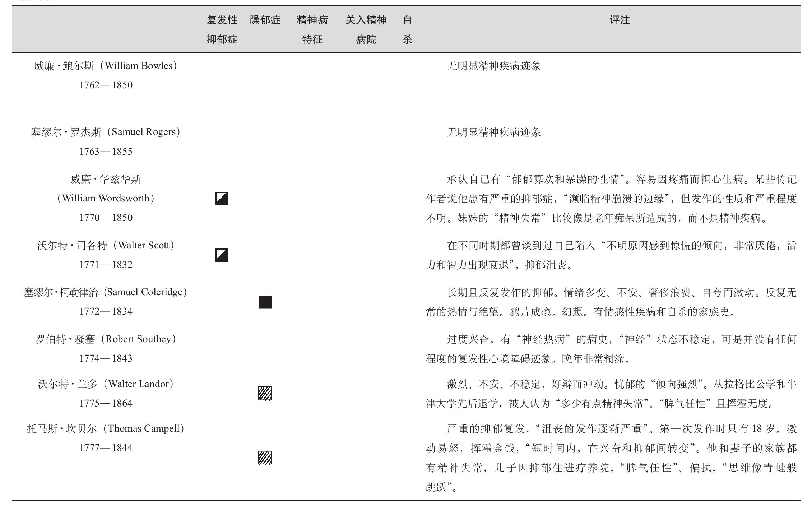
Task: Click the name 托马斯·坎贝尔 (Thomas Campbell)
Action: click(106, 429)
